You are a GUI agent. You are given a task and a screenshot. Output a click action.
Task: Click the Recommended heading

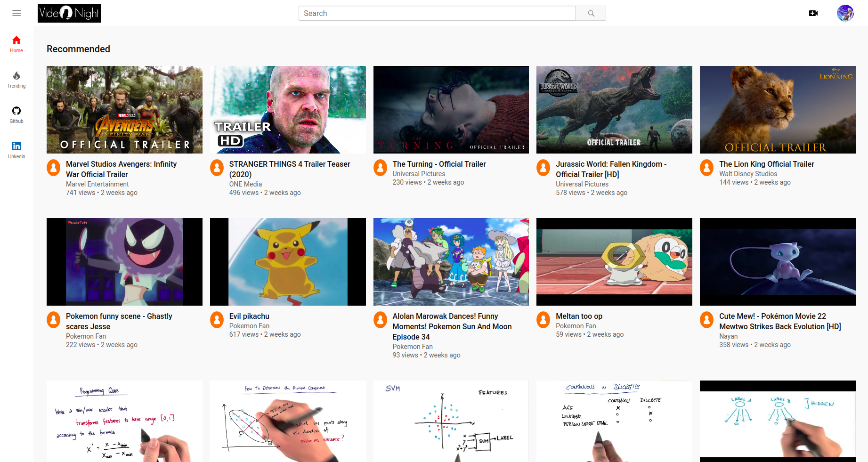tap(78, 49)
